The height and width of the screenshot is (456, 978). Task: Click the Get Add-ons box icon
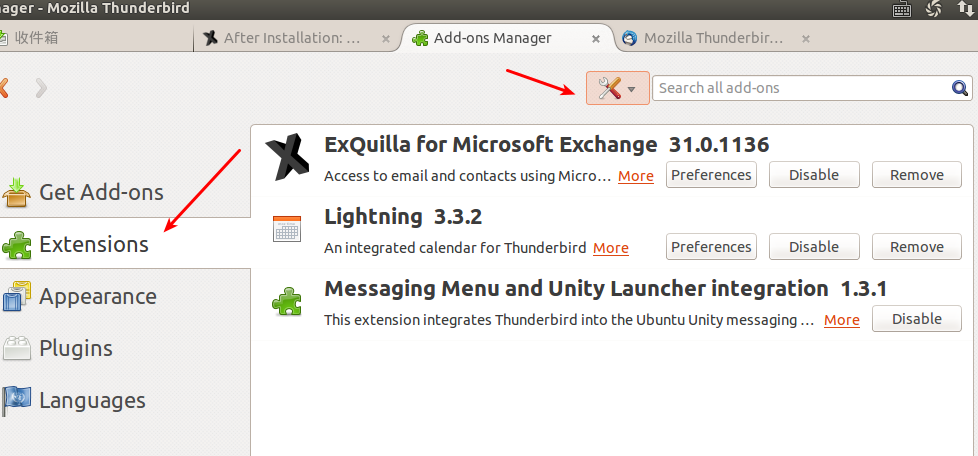click(16, 192)
